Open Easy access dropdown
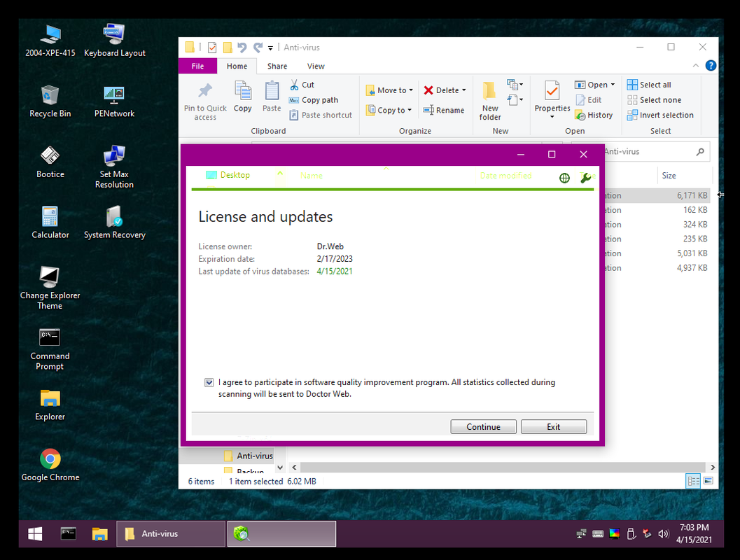This screenshot has height=560, width=740. tap(515, 99)
